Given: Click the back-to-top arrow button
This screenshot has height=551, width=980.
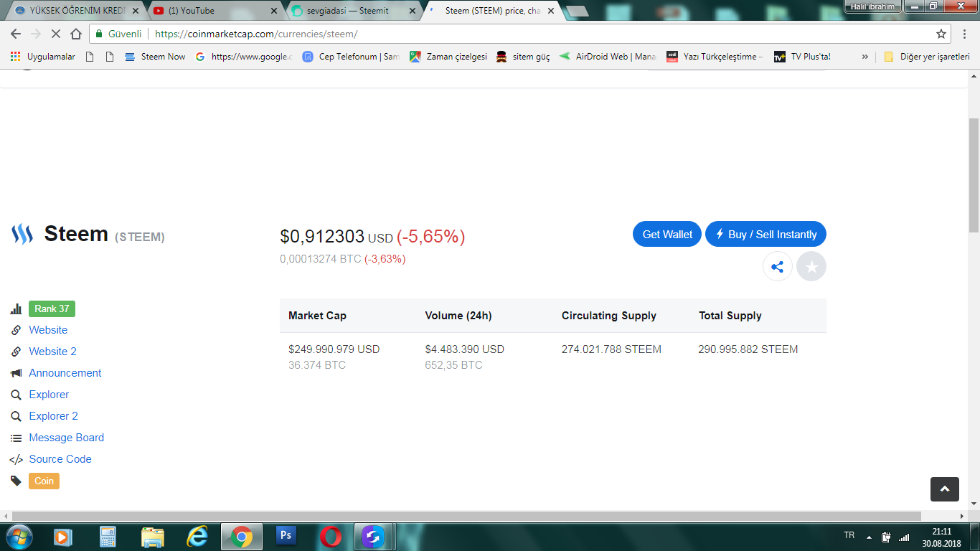Looking at the screenshot, I should (945, 489).
